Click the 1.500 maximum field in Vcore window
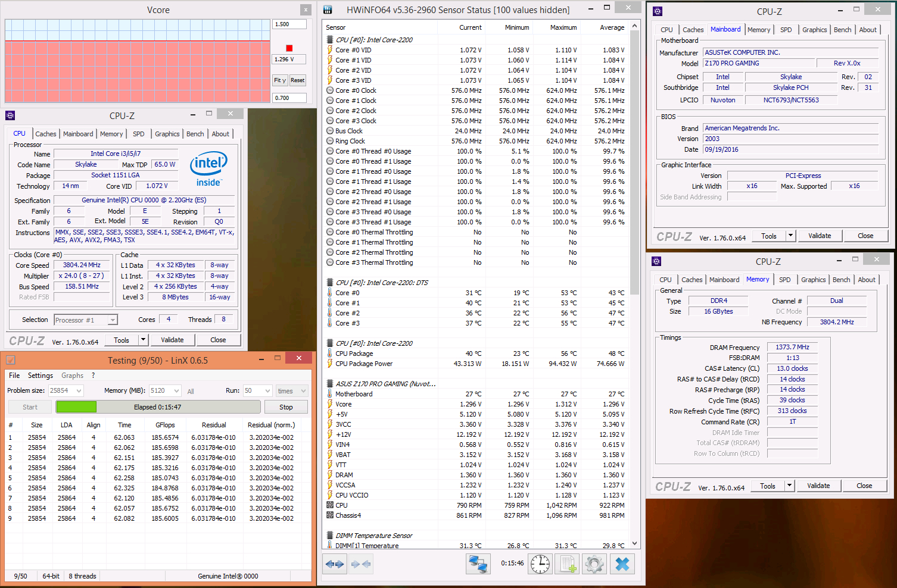Image resolution: width=897 pixels, height=588 pixels. (x=289, y=24)
